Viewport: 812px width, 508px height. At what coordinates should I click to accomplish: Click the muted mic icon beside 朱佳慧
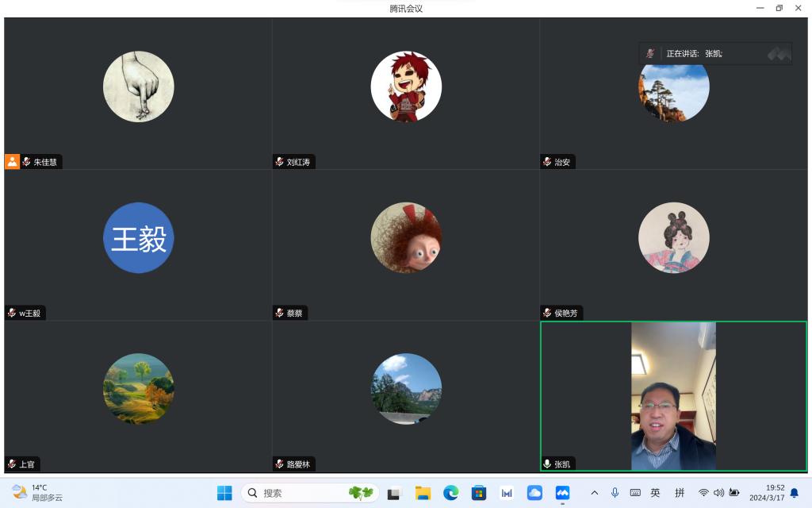26,162
